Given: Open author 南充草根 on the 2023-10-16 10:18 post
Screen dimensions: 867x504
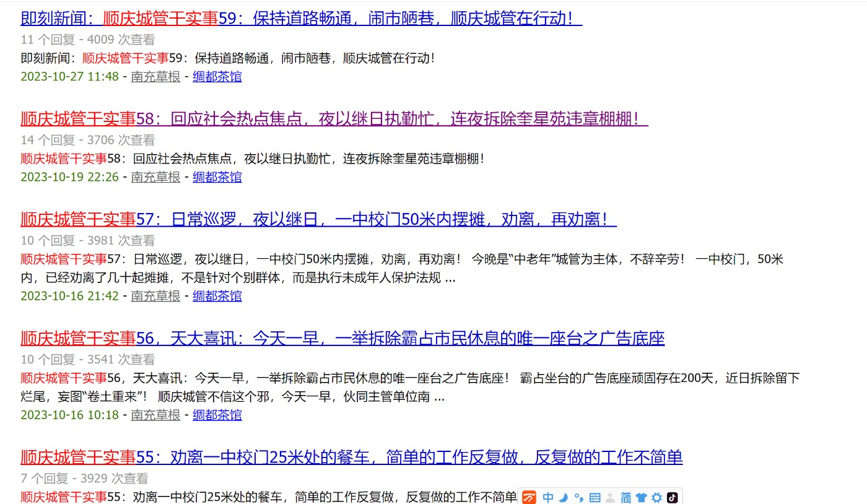Looking at the screenshot, I should (x=155, y=414).
